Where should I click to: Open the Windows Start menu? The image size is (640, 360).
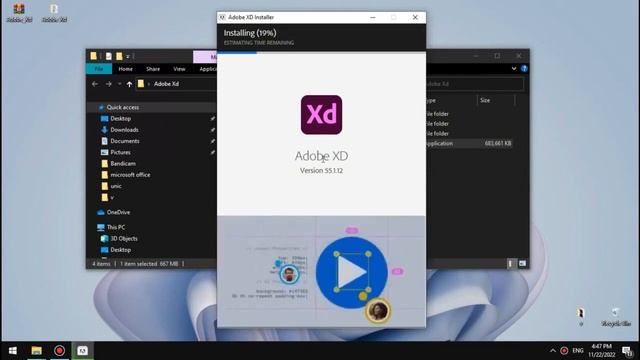pos(13,351)
